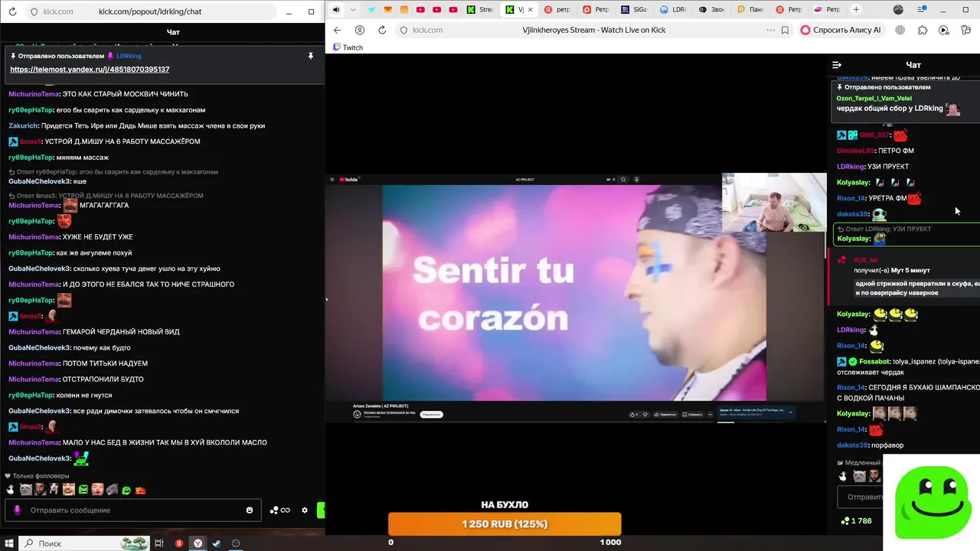
Task: Open OBS Studio from the taskbar
Action: click(x=236, y=543)
